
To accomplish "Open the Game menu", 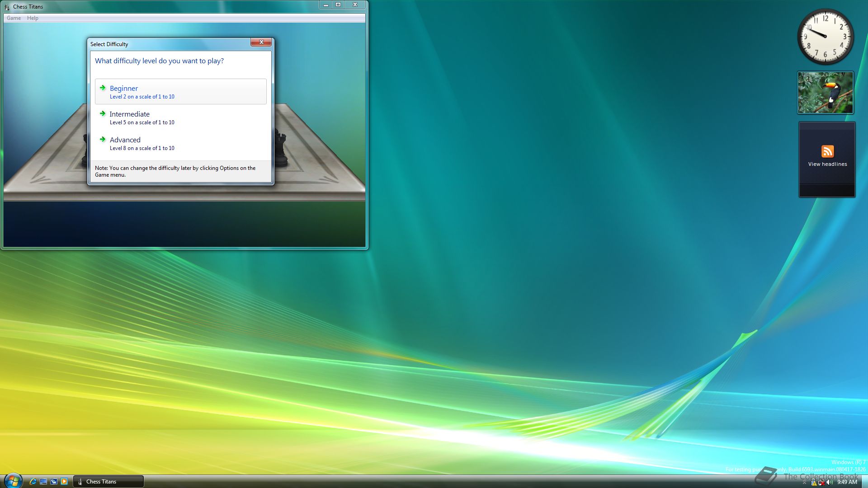I will (x=14, y=18).
